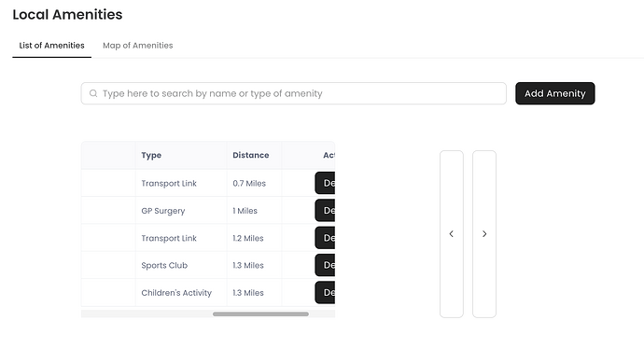
Task: Select the List of Amenities tab
Action: click(51, 46)
